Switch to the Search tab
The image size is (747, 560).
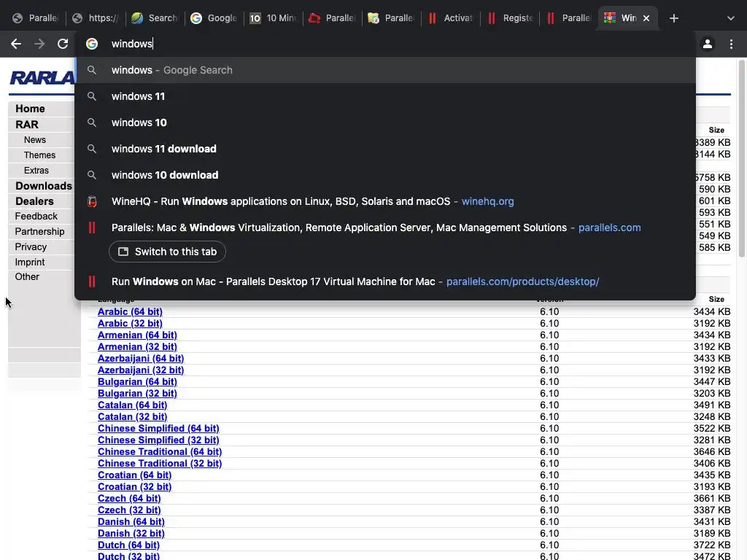pyautogui.click(x=155, y=18)
